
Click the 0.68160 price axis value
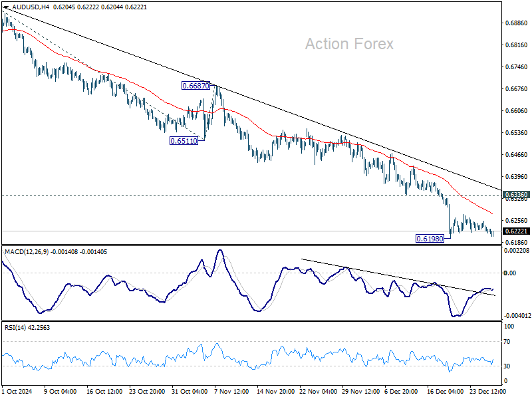[x=517, y=45]
